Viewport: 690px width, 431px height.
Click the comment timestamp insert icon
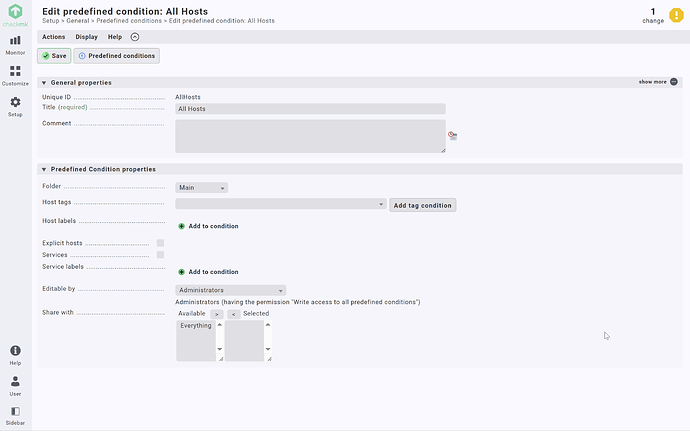pyautogui.click(x=452, y=136)
